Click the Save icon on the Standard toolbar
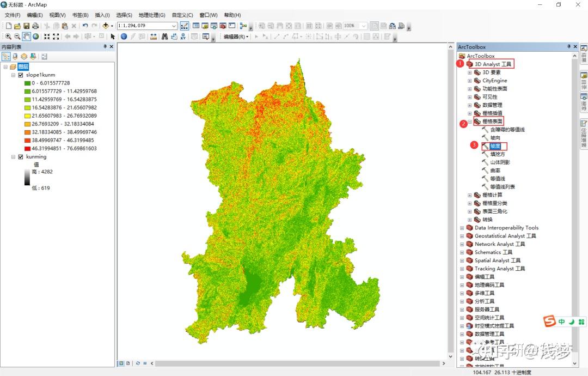Image resolution: width=588 pixels, height=376 pixels. (x=26, y=25)
